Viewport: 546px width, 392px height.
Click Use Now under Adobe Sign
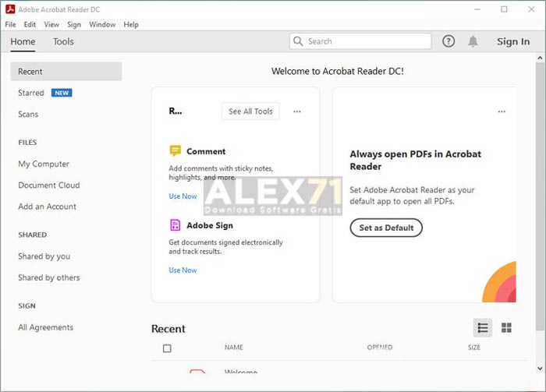click(x=183, y=270)
